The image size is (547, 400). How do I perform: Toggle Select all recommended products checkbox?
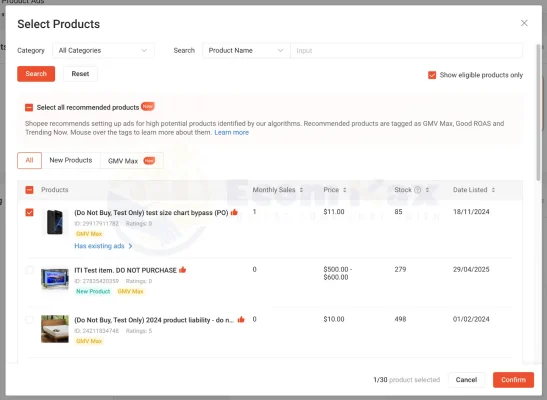(29, 107)
